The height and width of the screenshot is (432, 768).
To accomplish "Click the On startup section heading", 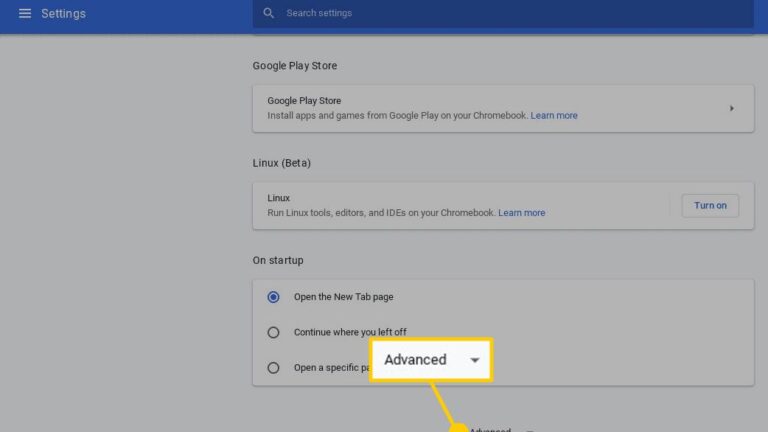I will point(278,261).
